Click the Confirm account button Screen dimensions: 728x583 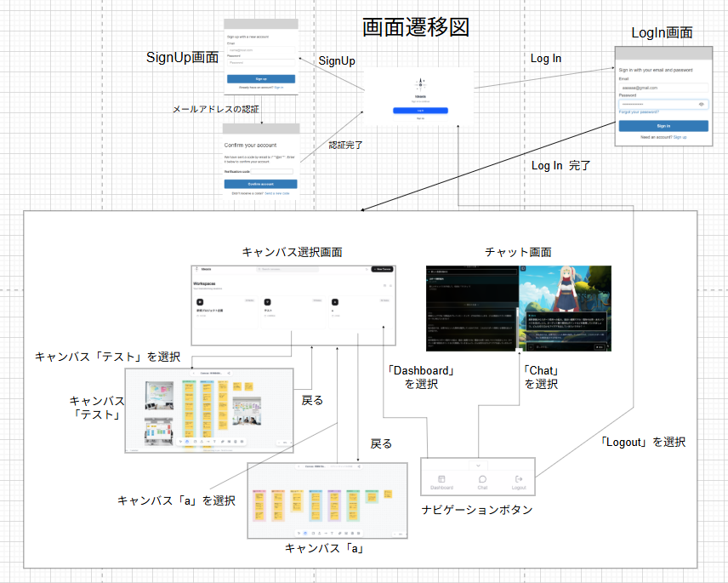[x=260, y=184]
